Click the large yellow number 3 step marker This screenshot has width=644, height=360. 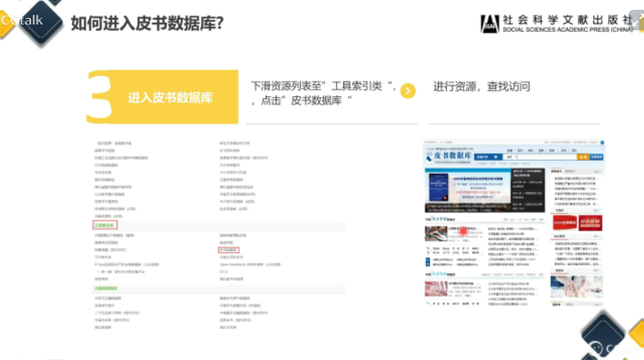[x=100, y=96]
